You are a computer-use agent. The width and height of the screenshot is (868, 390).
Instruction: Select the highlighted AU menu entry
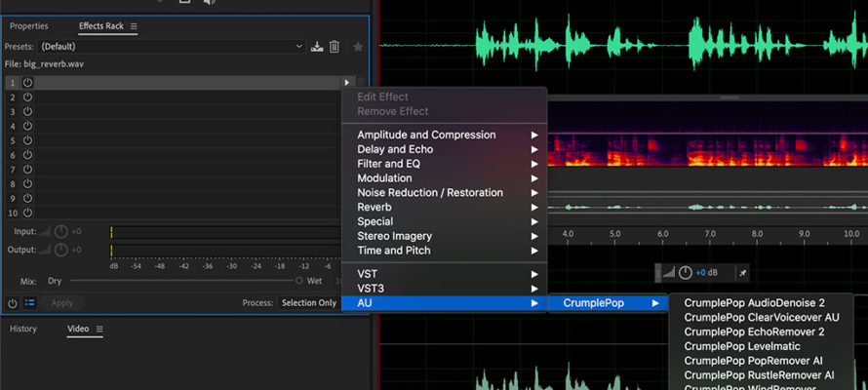point(444,302)
